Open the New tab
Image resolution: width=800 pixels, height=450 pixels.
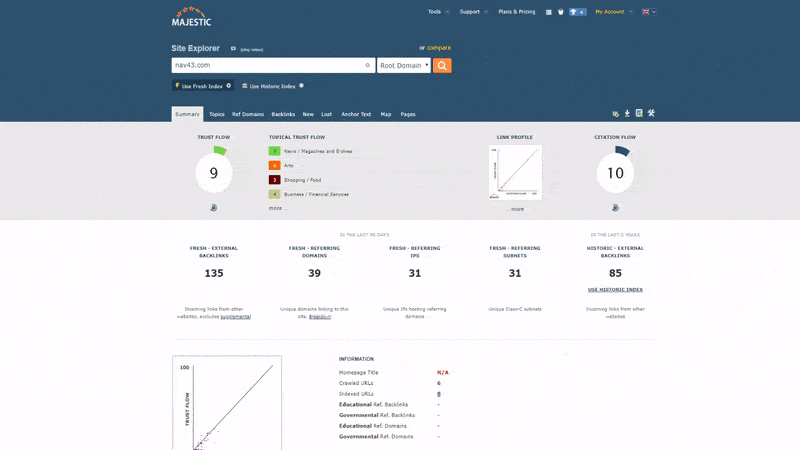[308, 114]
